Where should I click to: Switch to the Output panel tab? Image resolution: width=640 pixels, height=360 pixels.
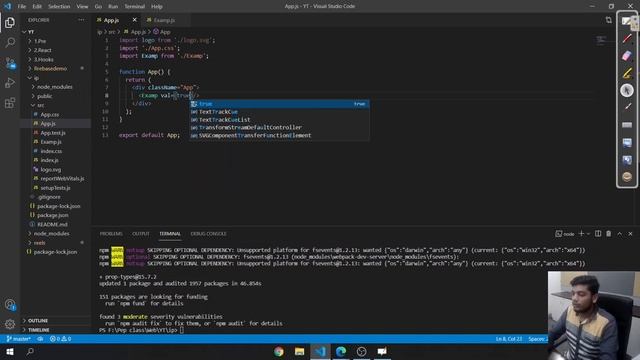click(x=141, y=234)
